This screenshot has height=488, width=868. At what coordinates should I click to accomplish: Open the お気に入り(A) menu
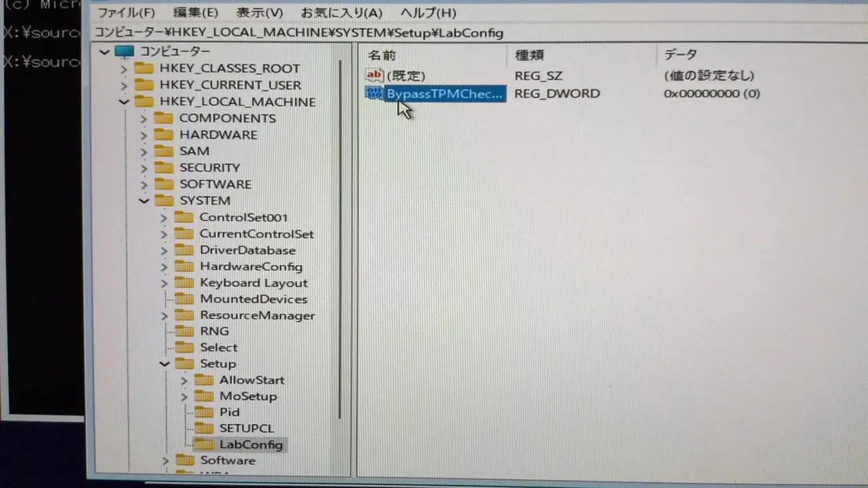(x=342, y=13)
